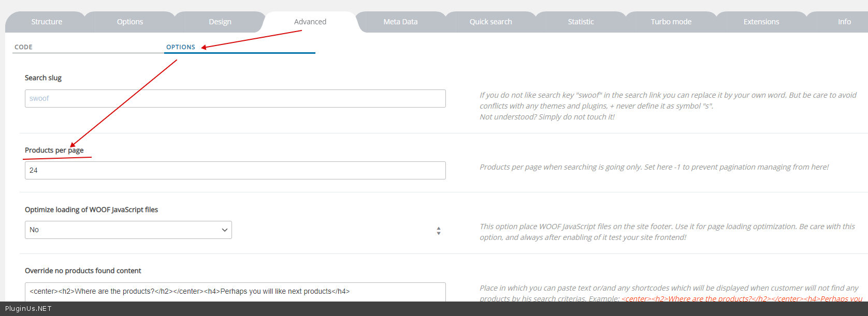Click the Products per page label

tap(54, 150)
